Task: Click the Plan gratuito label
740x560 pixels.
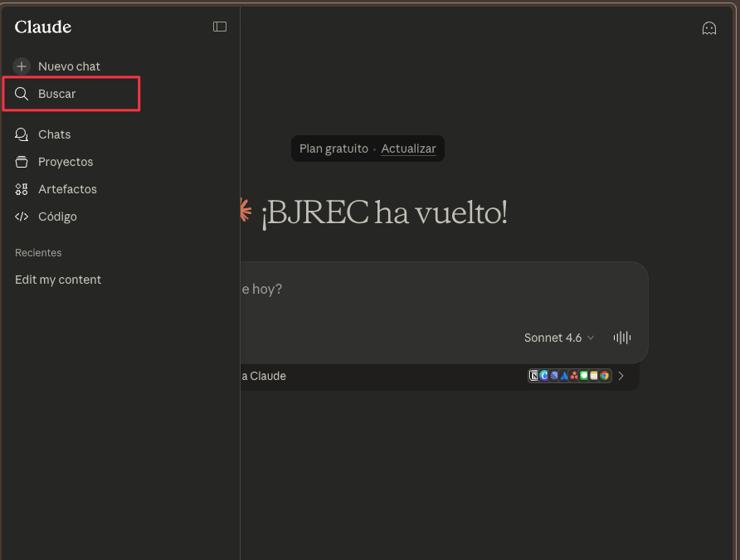Action: click(333, 149)
